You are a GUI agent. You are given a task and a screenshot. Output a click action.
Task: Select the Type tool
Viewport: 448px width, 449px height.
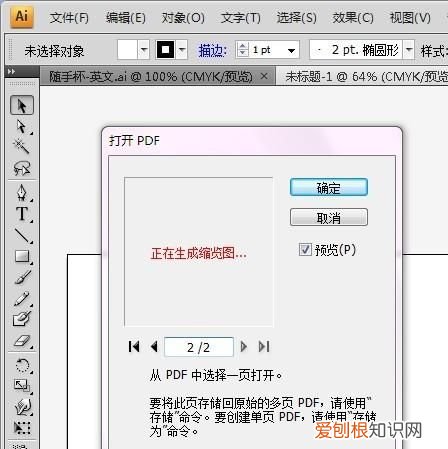point(22,214)
